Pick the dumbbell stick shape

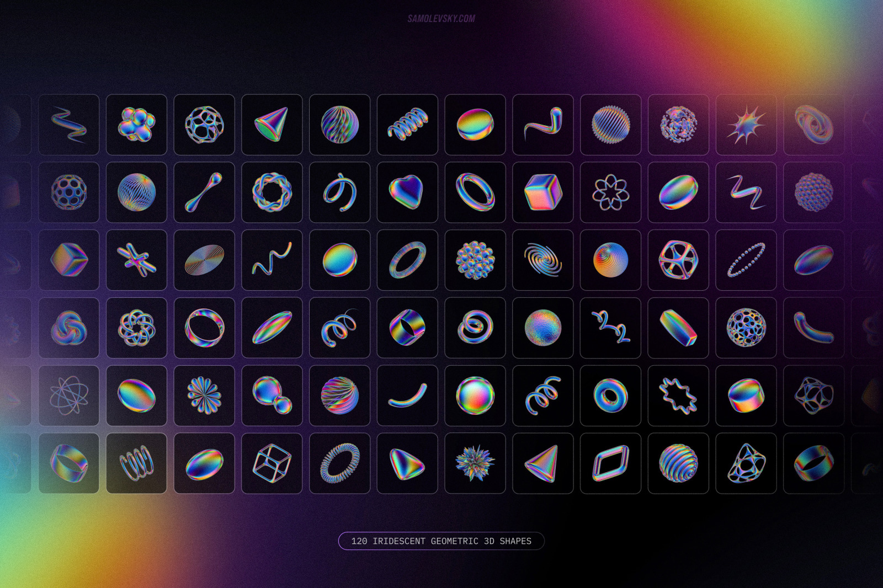204,193
